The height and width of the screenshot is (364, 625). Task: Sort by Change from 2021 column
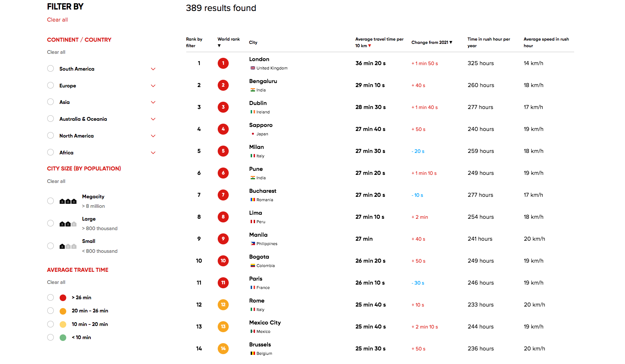(432, 42)
